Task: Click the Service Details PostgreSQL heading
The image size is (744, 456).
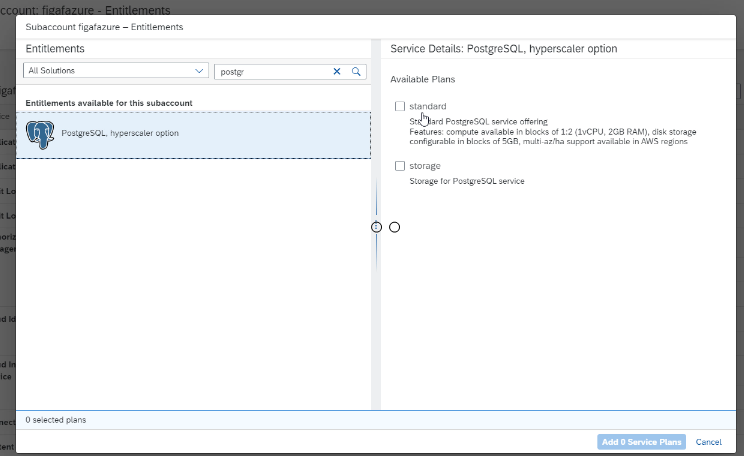Action: 504,49
